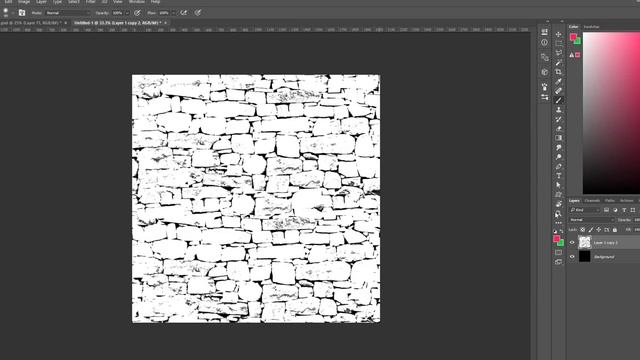The width and height of the screenshot is (640, 360).
Task: Switch to the Channels tab
Action: 592,200
